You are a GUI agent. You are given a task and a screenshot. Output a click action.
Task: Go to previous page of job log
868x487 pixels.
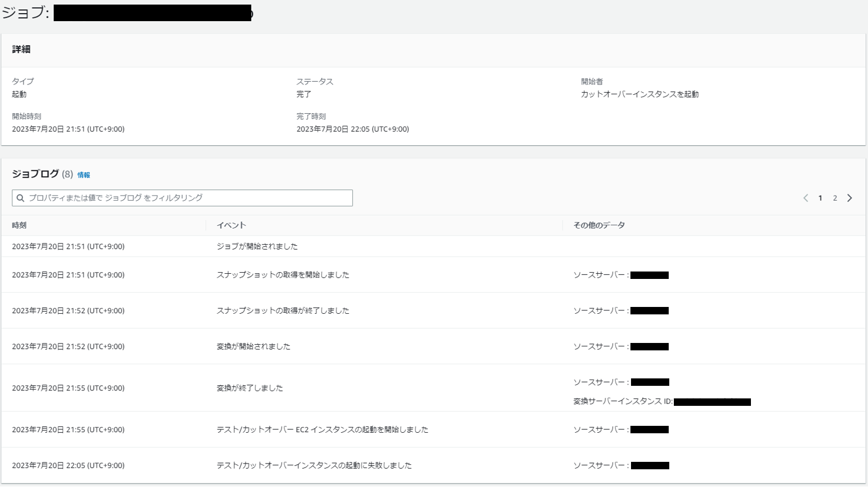(806, 198)
